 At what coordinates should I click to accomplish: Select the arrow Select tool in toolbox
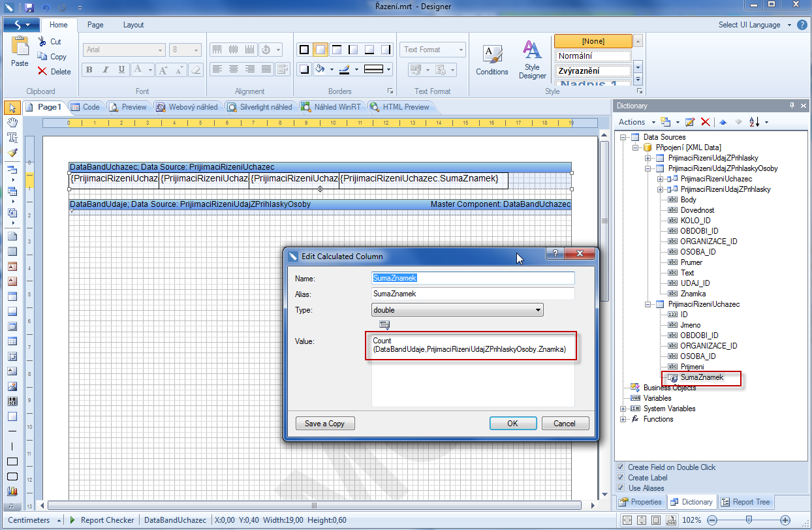pos(12,108)
